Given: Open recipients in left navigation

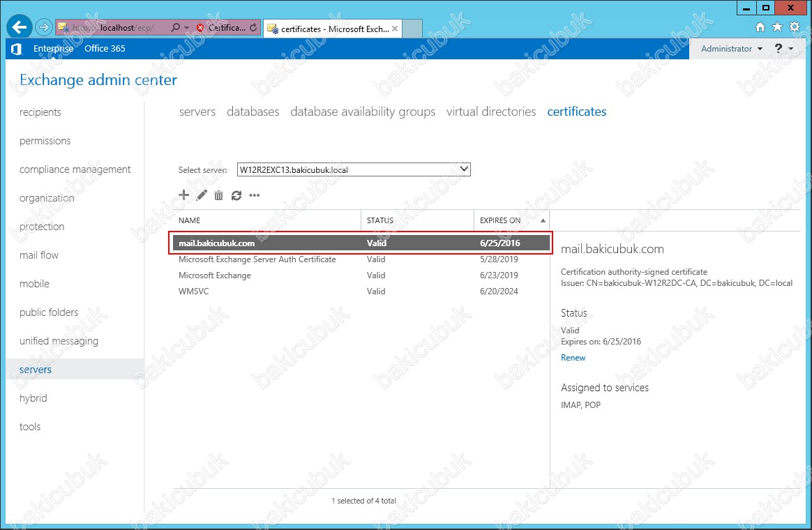Looking at the screenshot, I should coord(40,112).
